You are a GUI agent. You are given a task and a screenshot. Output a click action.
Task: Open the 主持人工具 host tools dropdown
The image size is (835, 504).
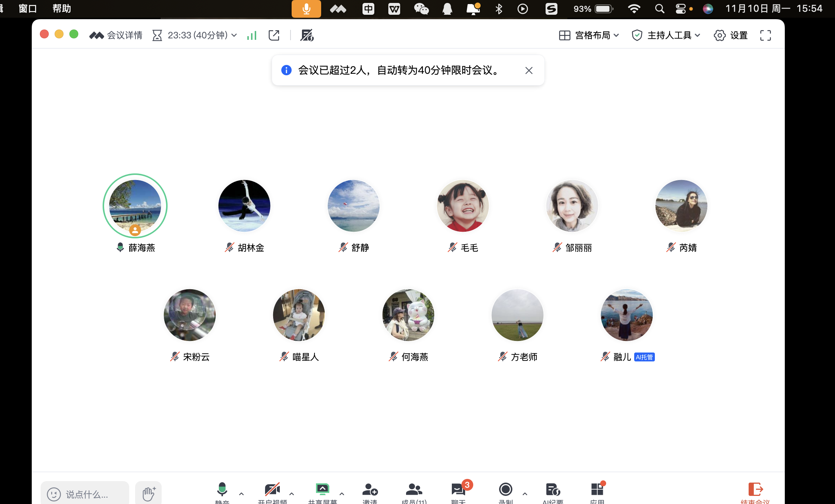(666, 35)
